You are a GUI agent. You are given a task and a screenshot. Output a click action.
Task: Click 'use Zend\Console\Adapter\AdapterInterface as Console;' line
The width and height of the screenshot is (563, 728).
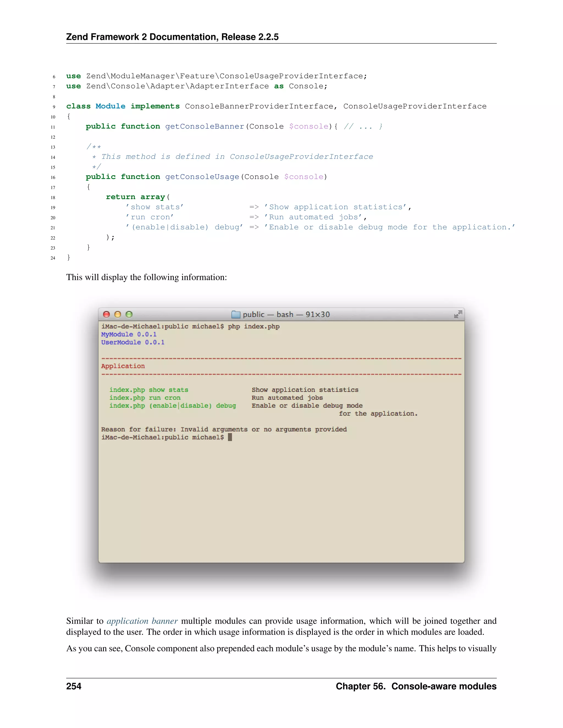point(197,86)
